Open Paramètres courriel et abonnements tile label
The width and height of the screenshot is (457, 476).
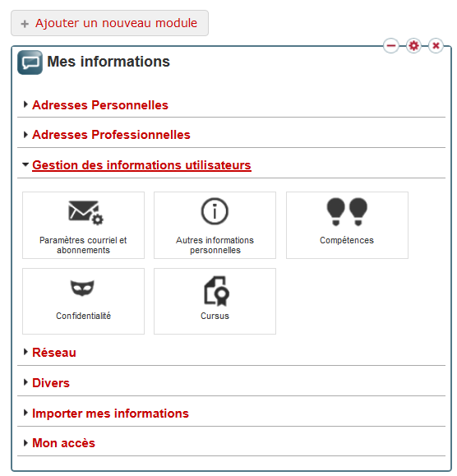point(83,245)
